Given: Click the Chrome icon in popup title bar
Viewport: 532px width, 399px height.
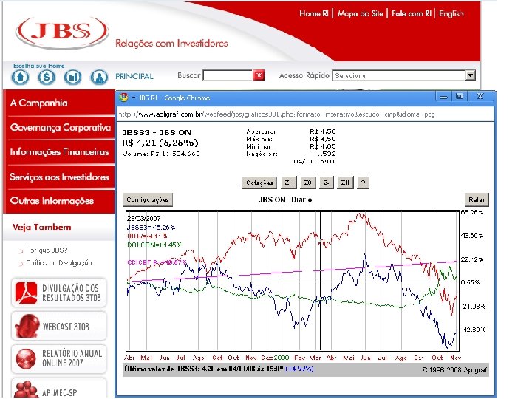Looking at the screenshot, I should pyautogui.click(x=123, y=98).
